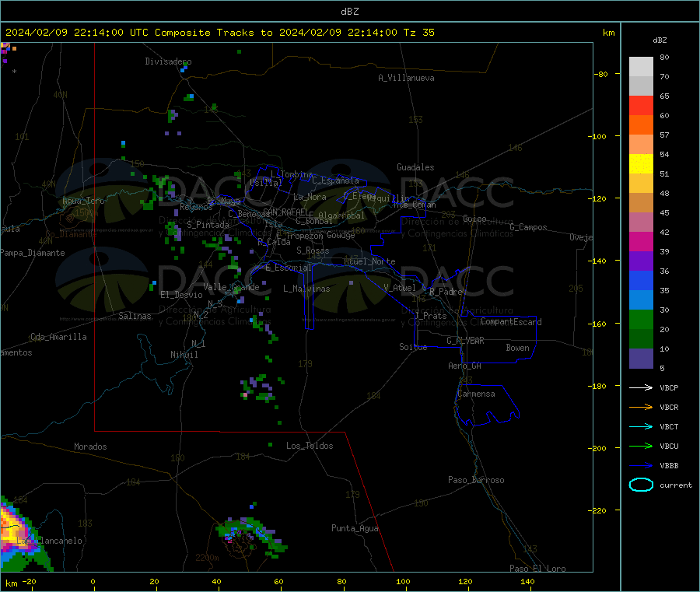Click the timestamp header text line
Image resolution: width=700 pixels, height=592 pixels.
click(x=219, y=33)
